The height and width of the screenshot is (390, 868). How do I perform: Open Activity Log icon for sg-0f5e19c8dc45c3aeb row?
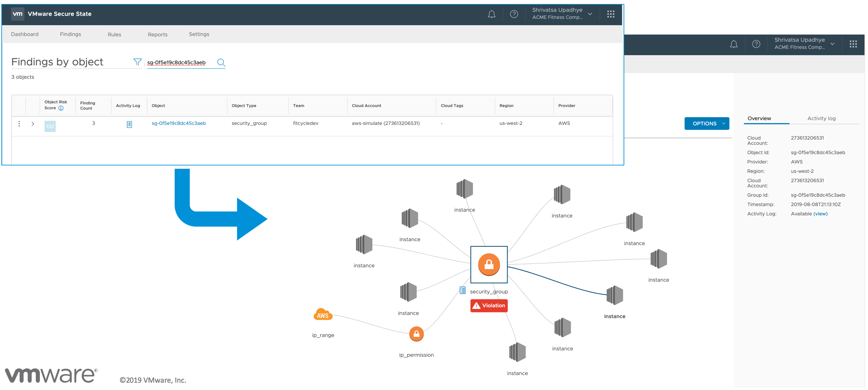[x=129, y=124]
